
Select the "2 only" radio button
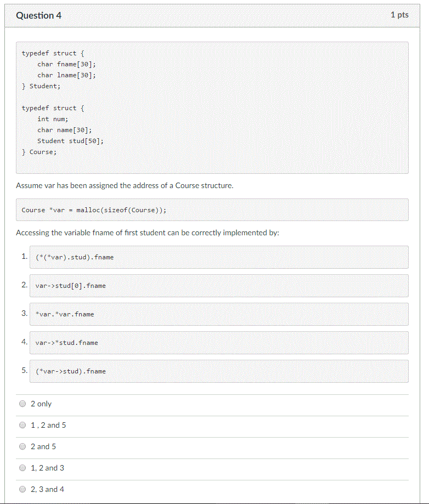[22, 404]
